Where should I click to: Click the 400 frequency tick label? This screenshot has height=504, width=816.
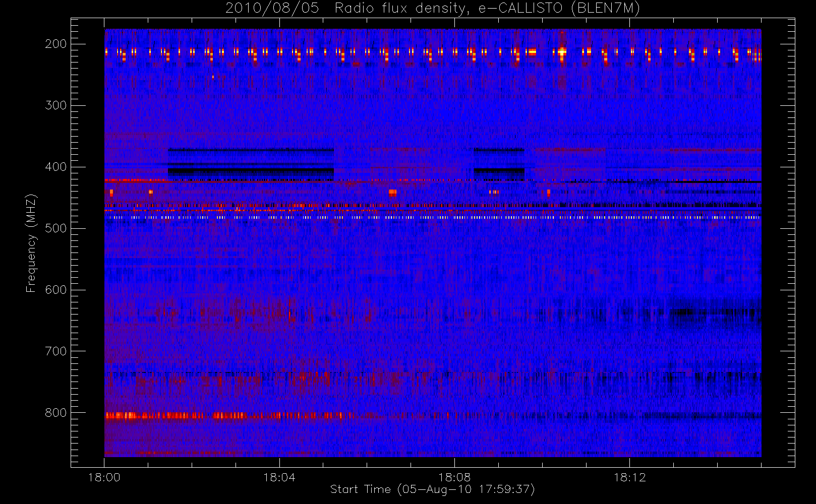pos(56,167)
